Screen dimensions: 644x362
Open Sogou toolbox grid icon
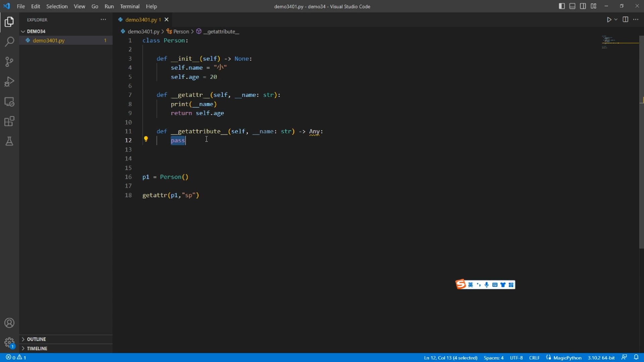(511, 285)
